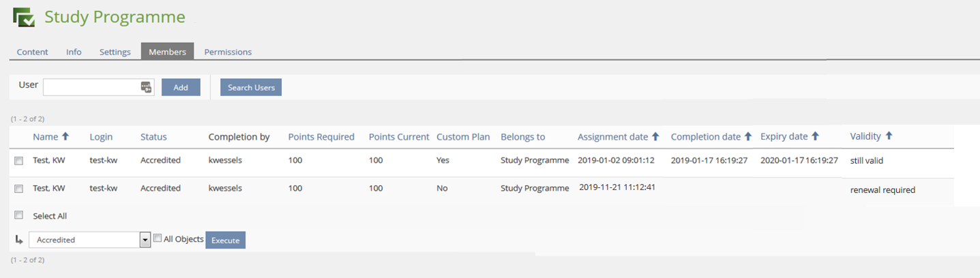The image size is (980, 278).
Task: Click the Search Users button
Action: click(x=251, y=87)
